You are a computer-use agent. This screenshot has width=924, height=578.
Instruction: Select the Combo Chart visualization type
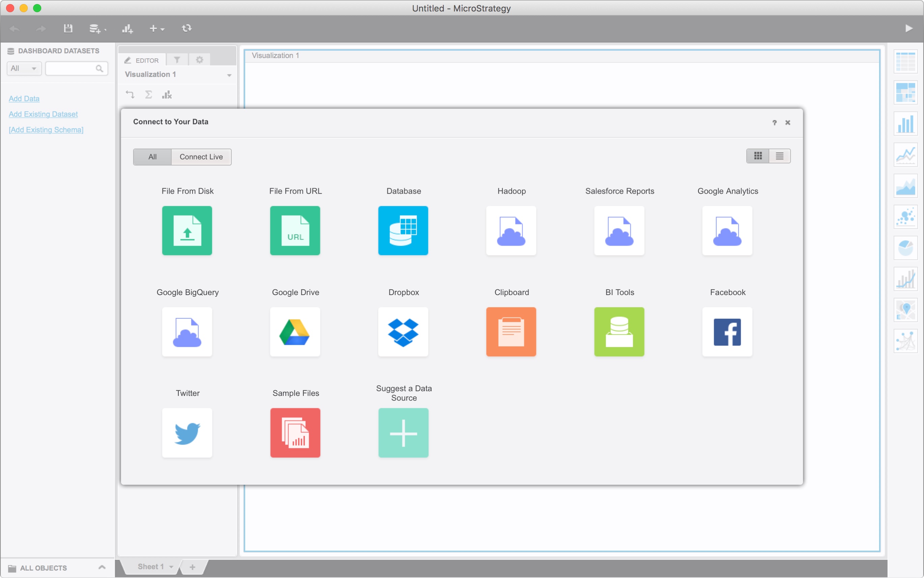(x=905, y=279)
